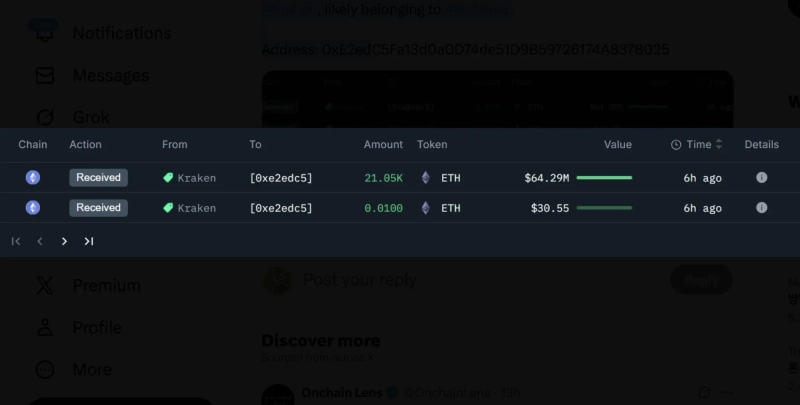Viewport: 800px width, 405px height.
Task: Go to the first page of transfers
Action: [x=16, y=241]
